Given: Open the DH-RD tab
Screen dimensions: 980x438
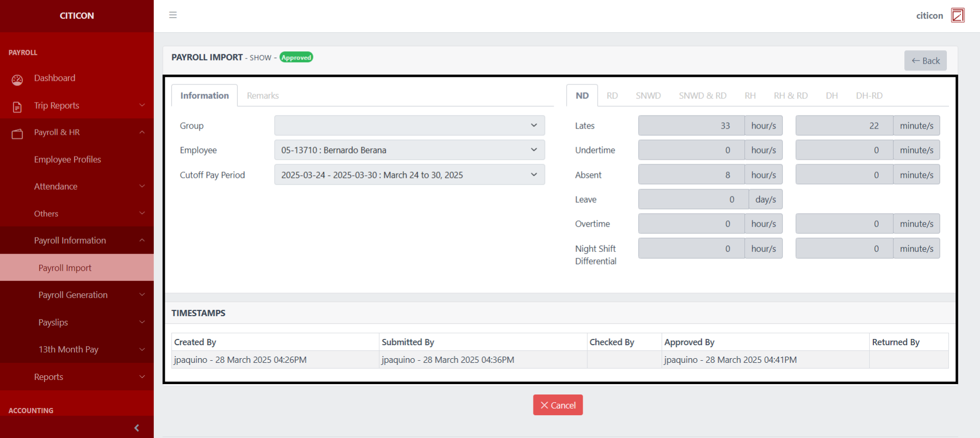Looking at the screenshot, I should point(869,95).
